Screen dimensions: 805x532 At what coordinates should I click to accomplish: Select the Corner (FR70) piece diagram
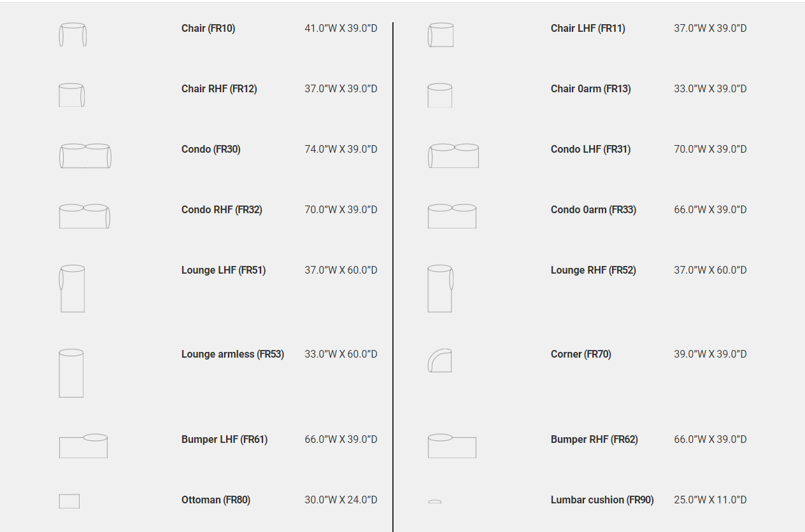click(x=439, y=360)
